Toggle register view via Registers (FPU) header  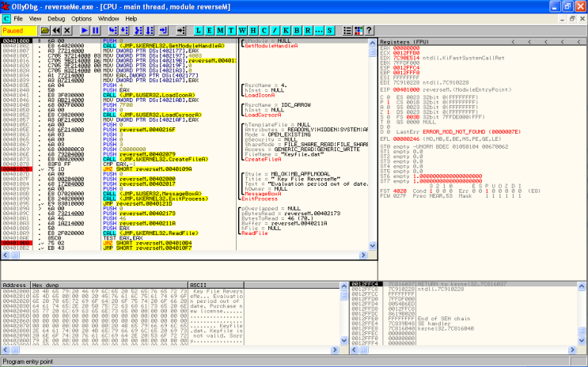(404, 42)
